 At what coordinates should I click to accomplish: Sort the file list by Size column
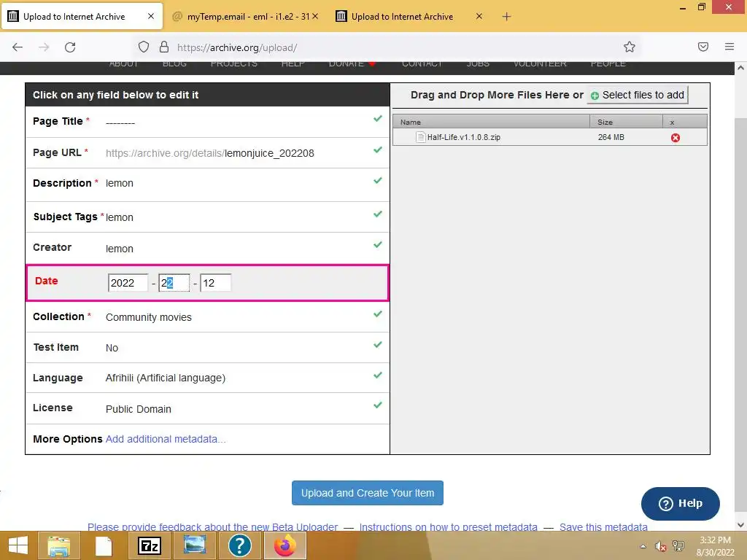[x=626, y=122]
